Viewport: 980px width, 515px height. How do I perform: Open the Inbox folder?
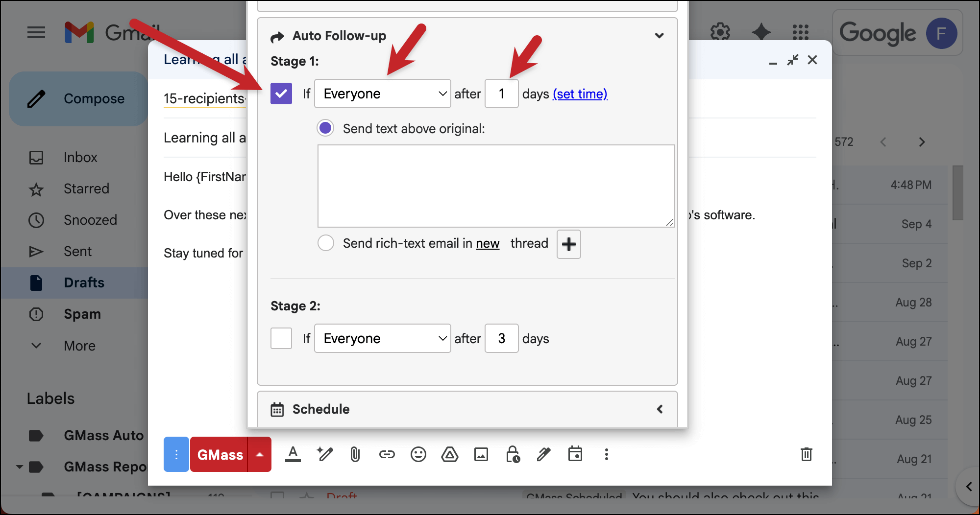pyautogui.click(x=80, y=157)
